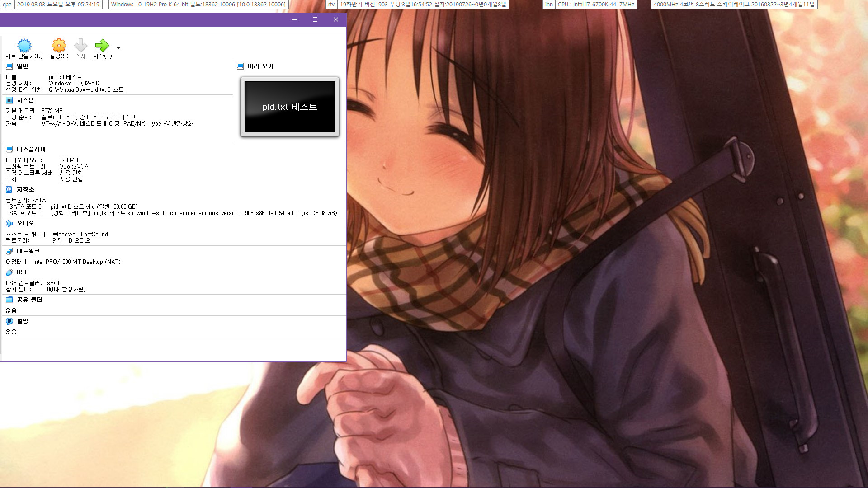868x488 pixels.
Task: Click the System (시스템) section icon
Action: click(9, 100)
